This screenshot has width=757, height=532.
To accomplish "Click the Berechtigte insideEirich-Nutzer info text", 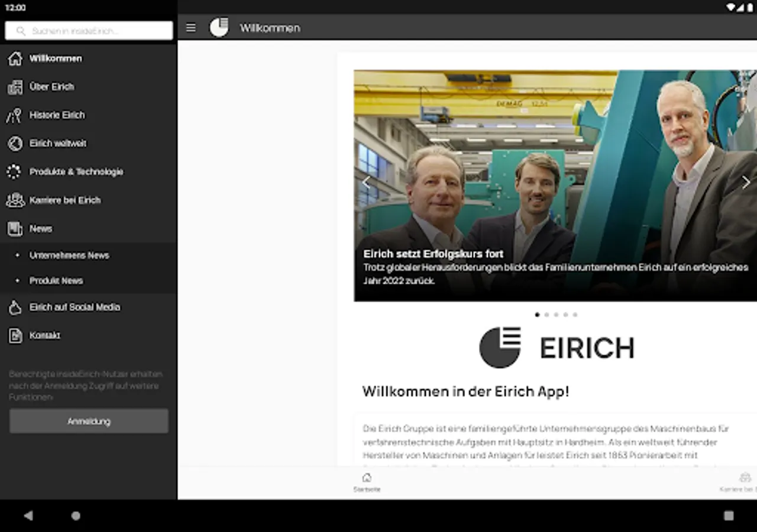I will pyautogui.click(x=86, y=386).
